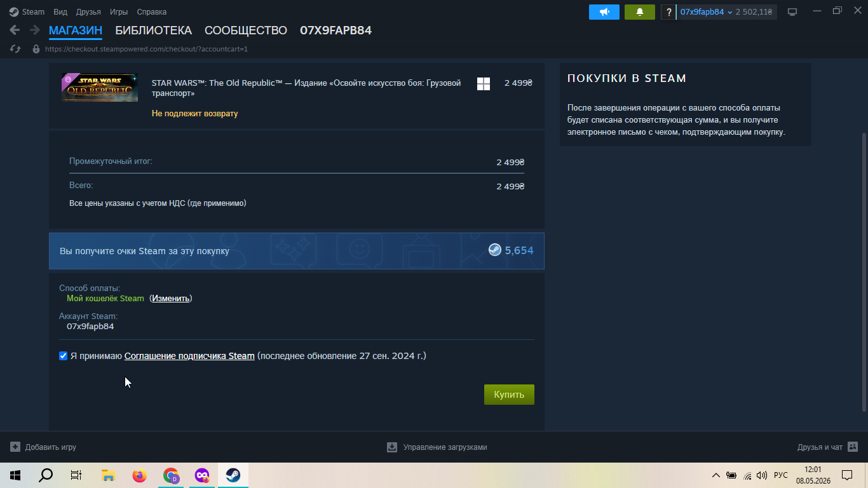The image size is (868, 488).
Task: Click the Star Wars Old Republic thumbnail
Action: pos(100,88)
